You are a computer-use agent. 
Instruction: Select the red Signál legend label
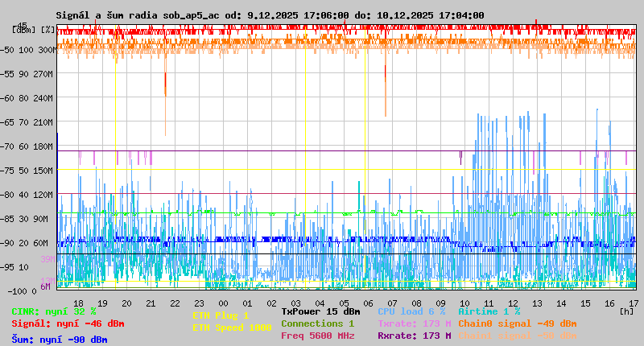(x=68, y=323)
